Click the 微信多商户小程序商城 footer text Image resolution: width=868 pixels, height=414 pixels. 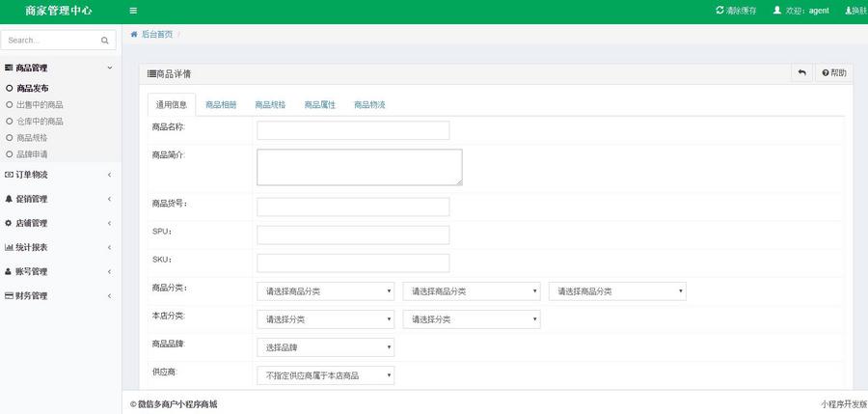click(x=177, y=404)
